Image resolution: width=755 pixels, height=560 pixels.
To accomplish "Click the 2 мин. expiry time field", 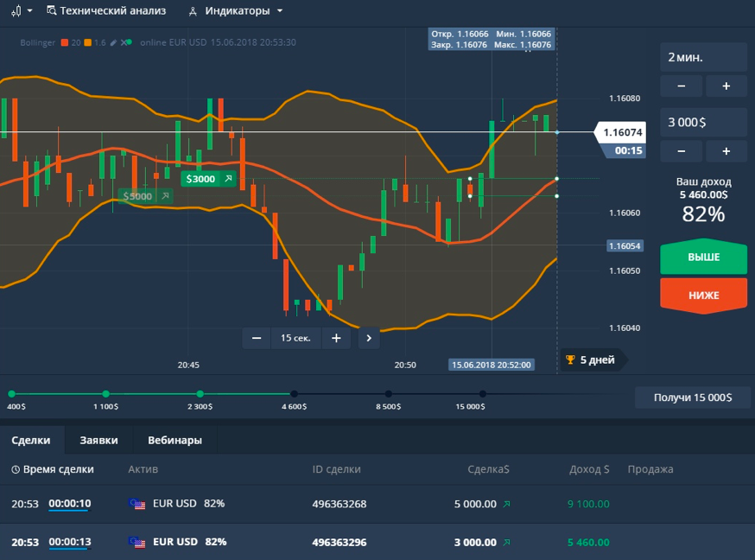I will 703,57.
